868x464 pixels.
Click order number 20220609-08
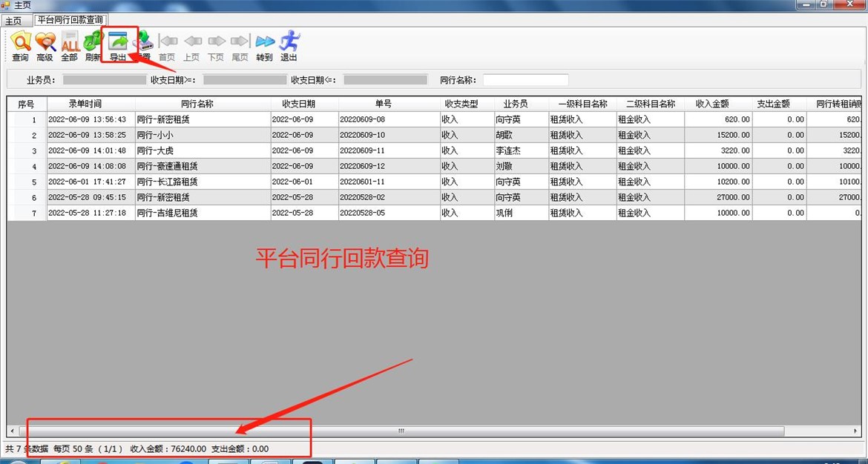[389, 119]
